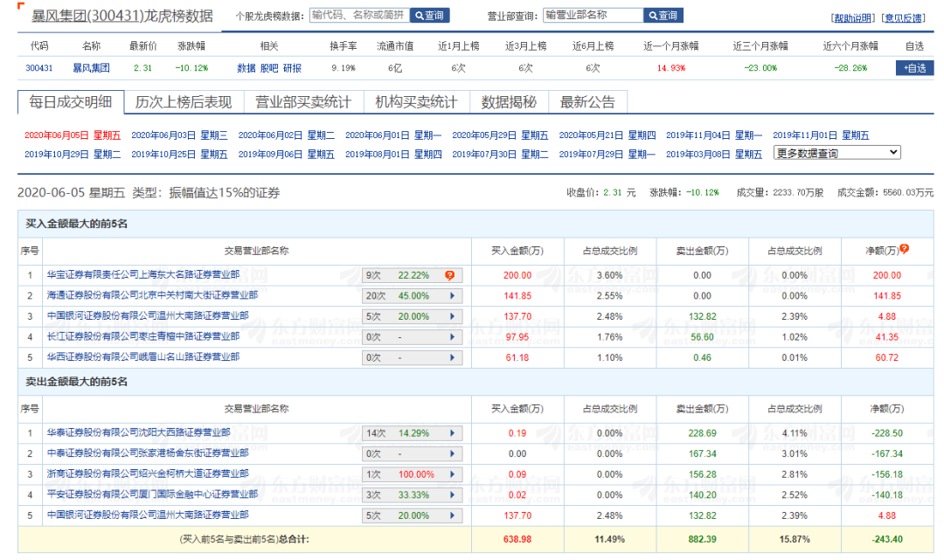Add stock to watchlist with +自选
Viewport: 944px width, 560px height.
[x=914, y=67]
